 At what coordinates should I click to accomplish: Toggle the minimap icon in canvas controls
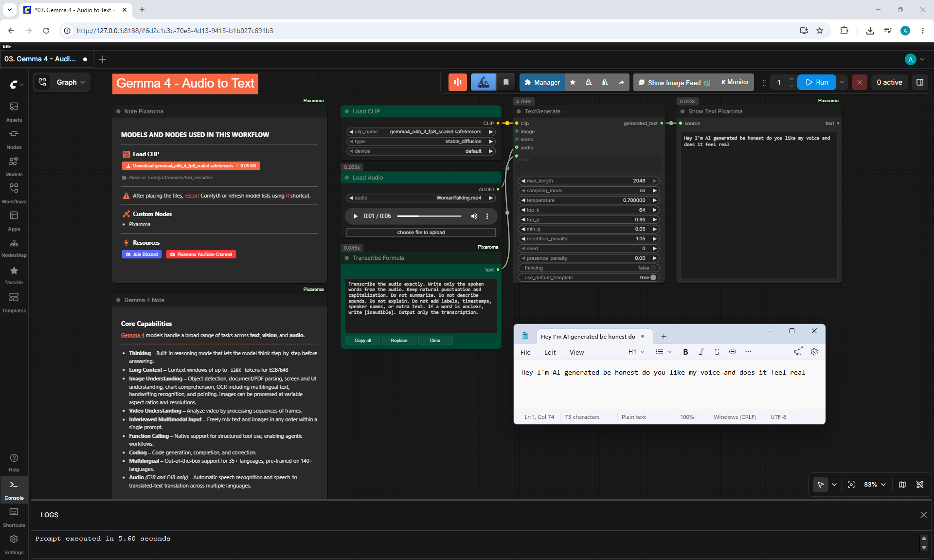click(902, 485)
